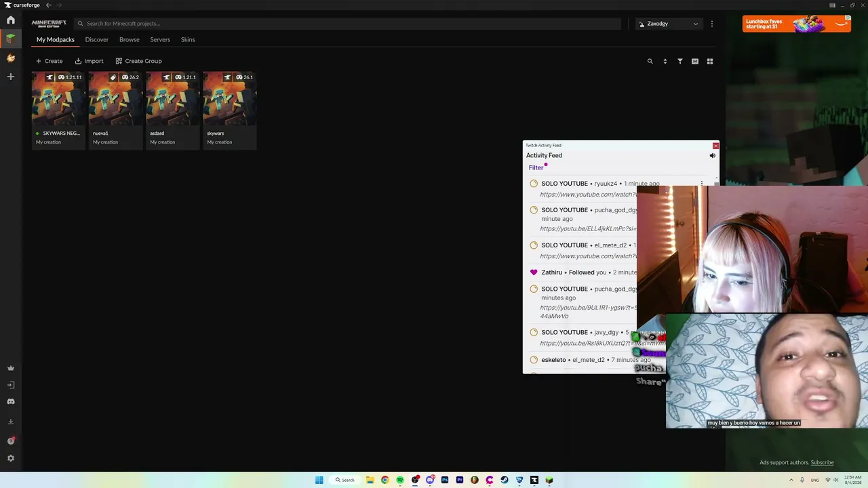Open the help icon in the sidebar

click(10, 441)
